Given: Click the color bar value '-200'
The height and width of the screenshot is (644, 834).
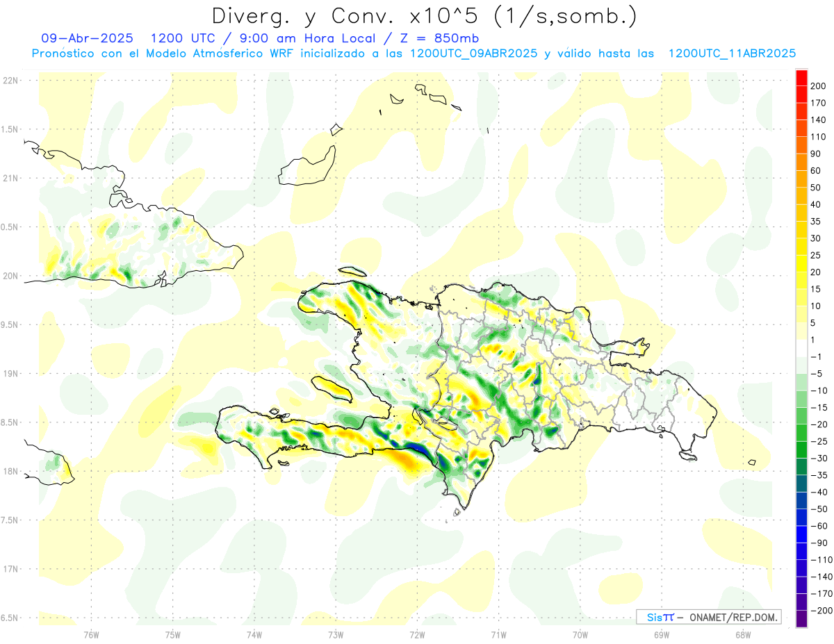Looking at the screenshot, I should click(821, 611).
